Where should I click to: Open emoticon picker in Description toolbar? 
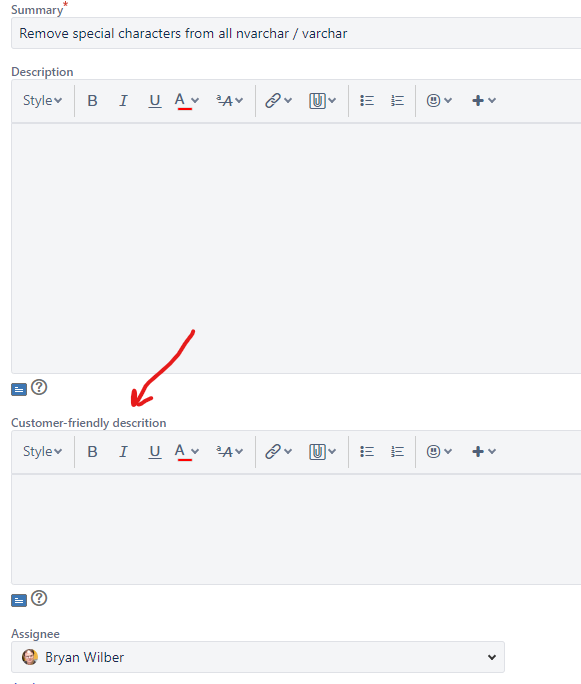439,101
